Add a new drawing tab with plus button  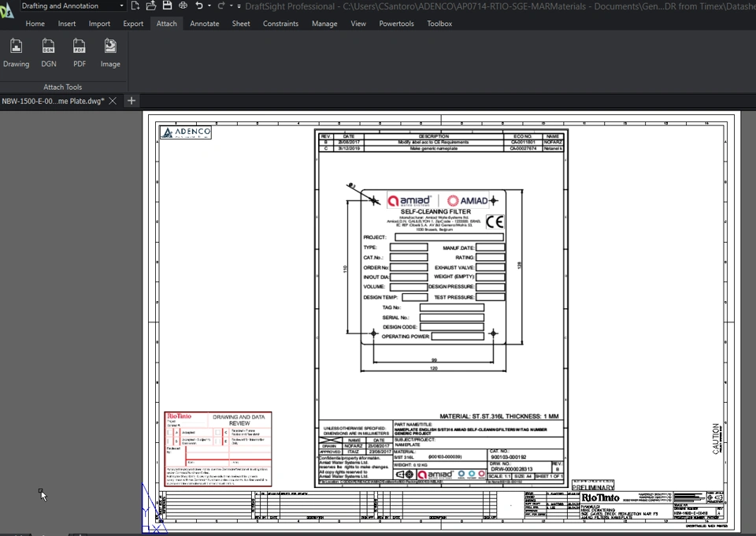(132, 101)
